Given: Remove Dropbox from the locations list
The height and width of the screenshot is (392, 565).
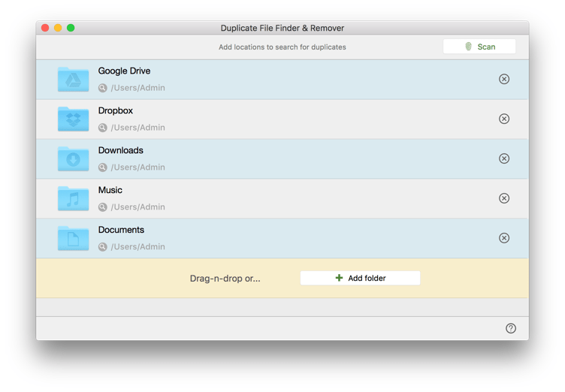Looking at the screenshot, I should coord(503,119).
